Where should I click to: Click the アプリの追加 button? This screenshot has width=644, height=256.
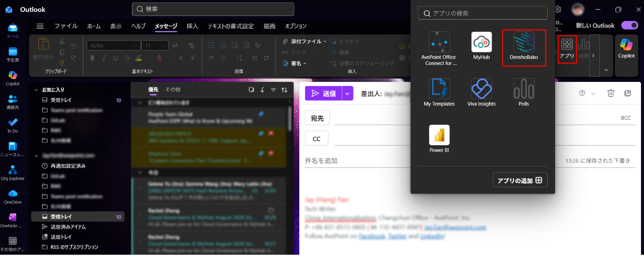click(520, 180)
